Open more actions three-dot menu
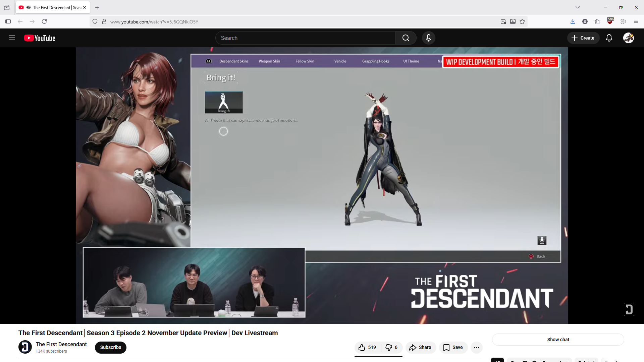This screenshot has width=644, height=362. (476, 348)
